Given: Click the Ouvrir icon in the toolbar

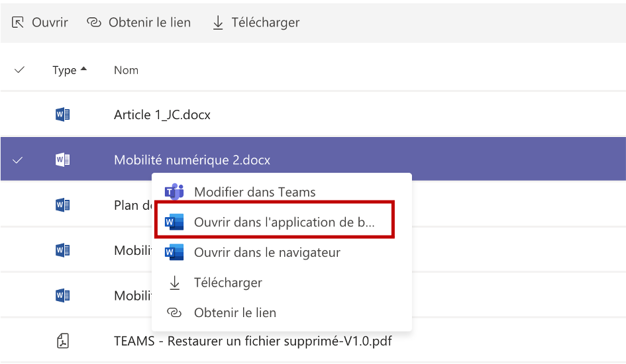Looking at the screenshot, I should pos(18,23).
